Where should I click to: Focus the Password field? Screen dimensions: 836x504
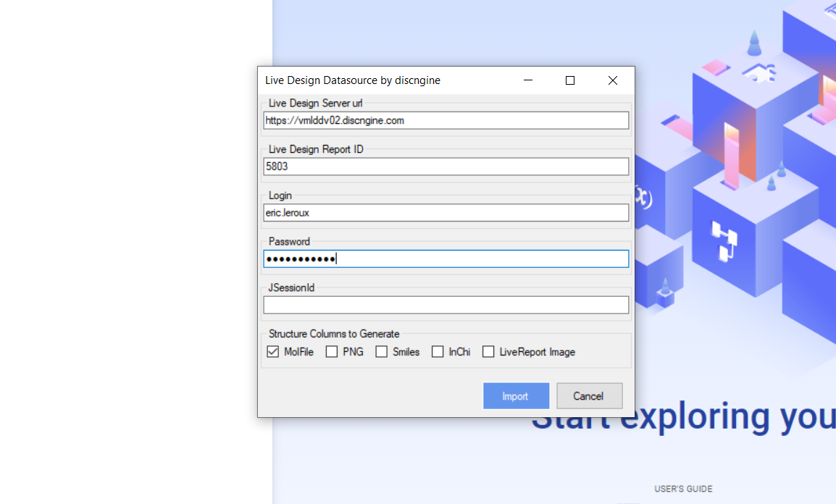[x=446, y=259]
